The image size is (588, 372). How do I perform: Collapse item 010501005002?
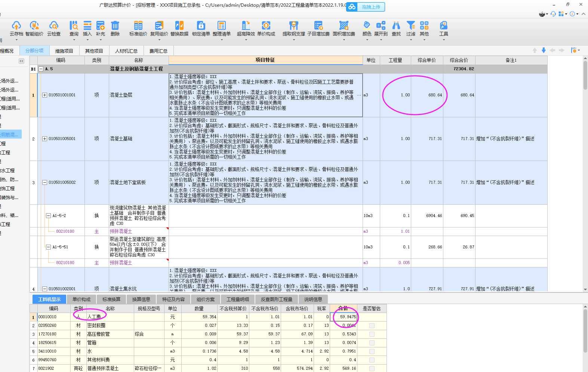(x=45, y=183)
